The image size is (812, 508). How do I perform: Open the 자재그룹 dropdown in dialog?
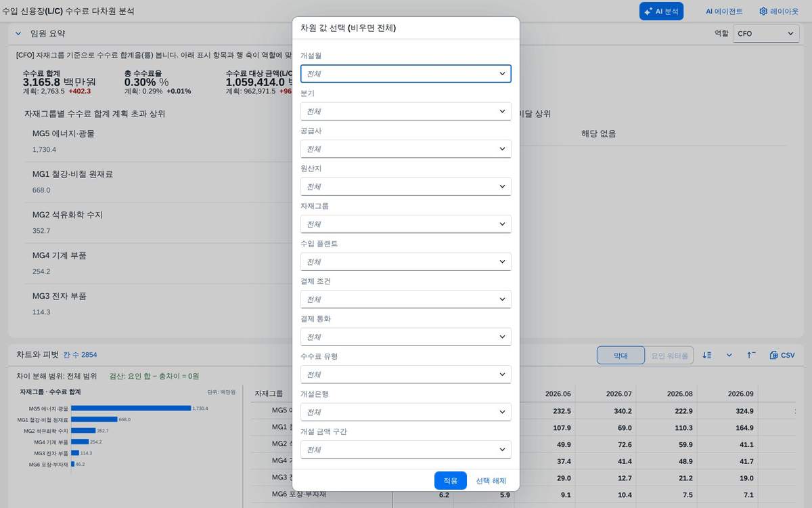[x=405, y=224]
